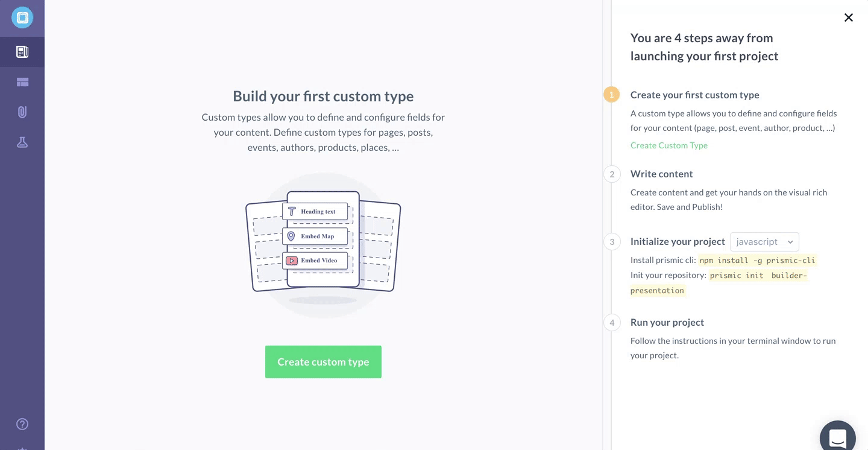Click the Embed Map card in the illustration

pyautogui.click(x=315, y=236)
